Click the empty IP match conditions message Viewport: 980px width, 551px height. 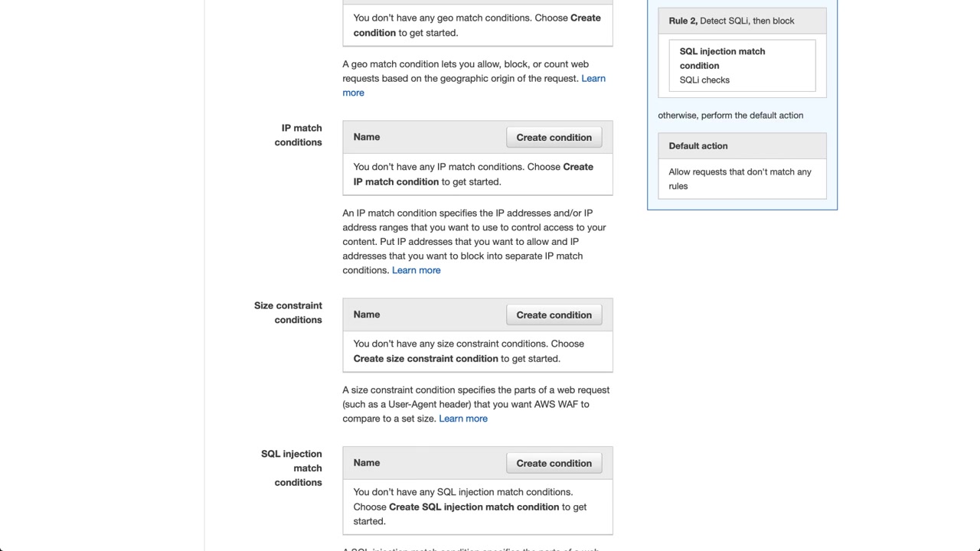[x=473, y=174]
